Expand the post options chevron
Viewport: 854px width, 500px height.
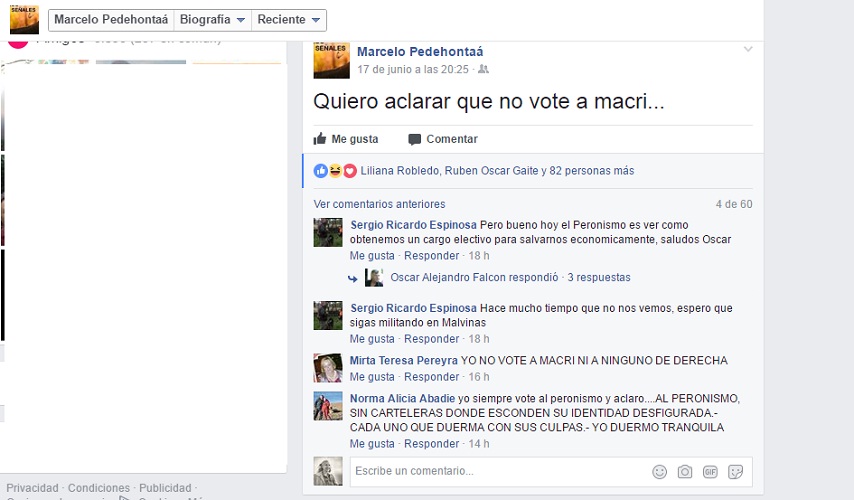[748, 49]
